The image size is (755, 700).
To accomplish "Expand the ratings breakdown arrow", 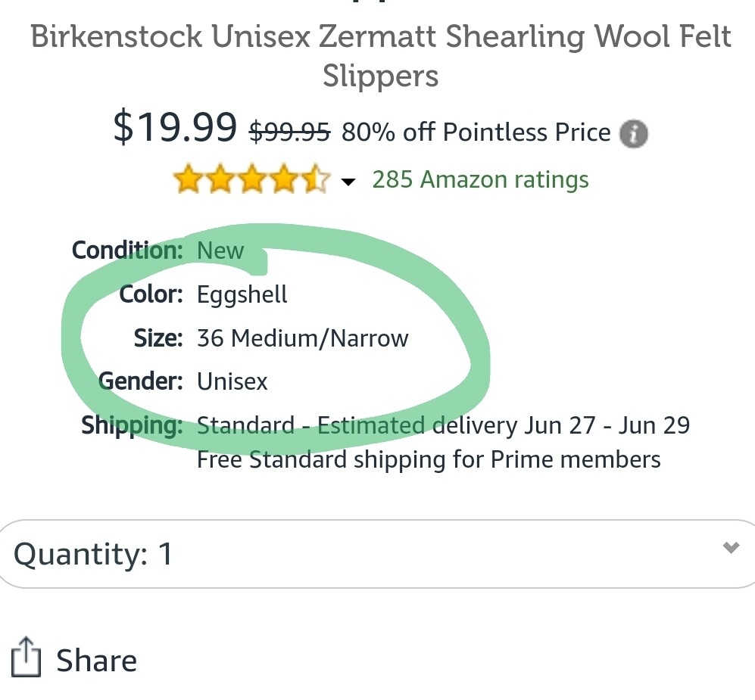I will 348,182.
